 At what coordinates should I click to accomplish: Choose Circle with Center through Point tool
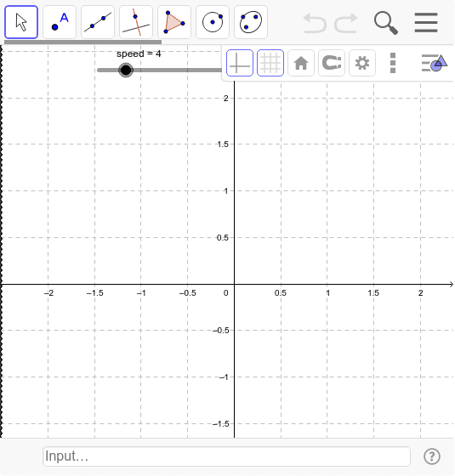pos(213,22)
